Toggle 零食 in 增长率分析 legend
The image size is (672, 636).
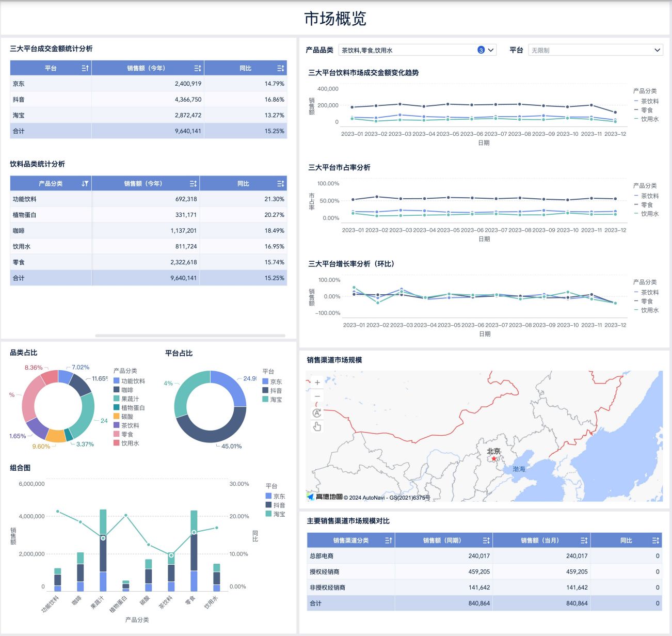pos(644,301)
